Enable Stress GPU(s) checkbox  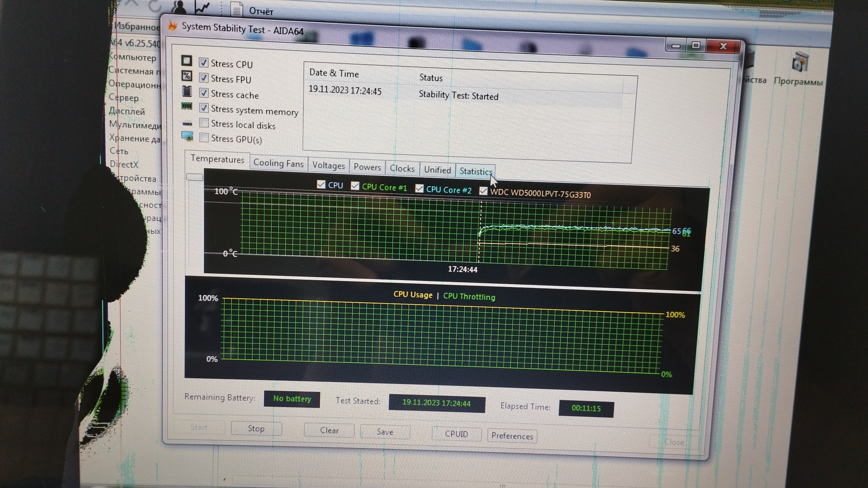click(x=204, y=138)
